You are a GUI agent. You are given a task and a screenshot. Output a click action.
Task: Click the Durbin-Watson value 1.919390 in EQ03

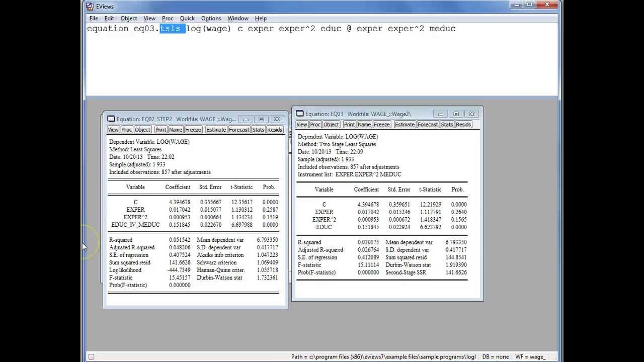(456, 265)
